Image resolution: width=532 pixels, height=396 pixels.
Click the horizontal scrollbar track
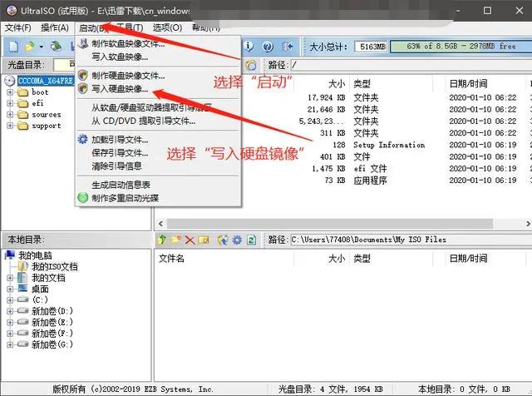click(x=329, y=224)
